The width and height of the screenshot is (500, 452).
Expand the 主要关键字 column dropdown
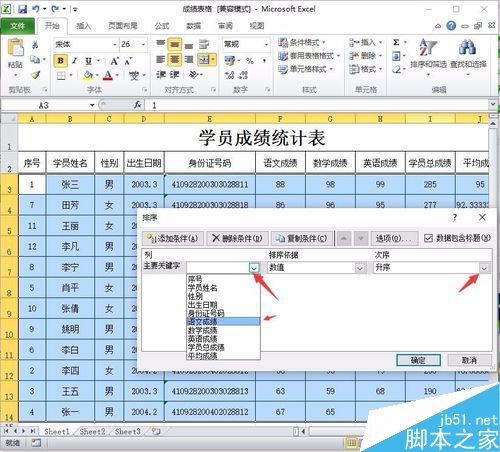pyautogui.click(x=254, y=267)
